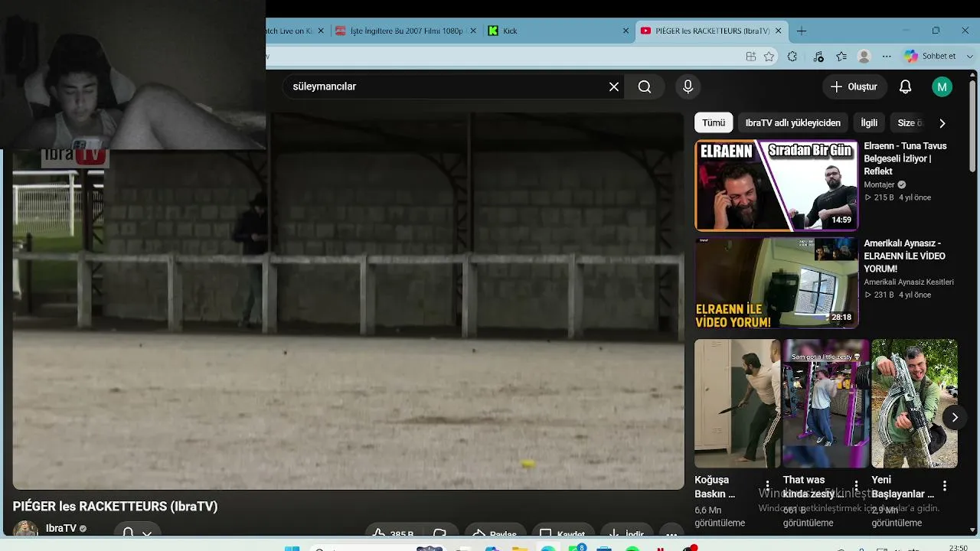The image size is (980, 551).
Task: Open the split screen icon in address bar
Action: 751,56
